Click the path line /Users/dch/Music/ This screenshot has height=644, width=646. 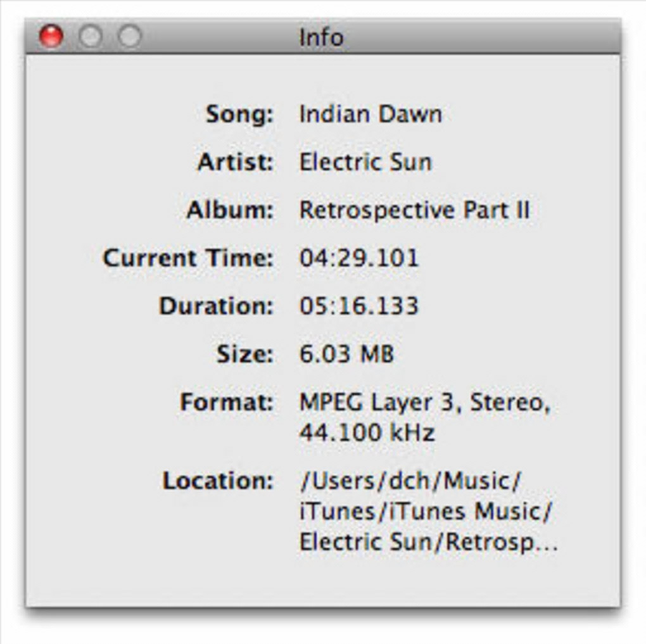(x=411, y=481)
